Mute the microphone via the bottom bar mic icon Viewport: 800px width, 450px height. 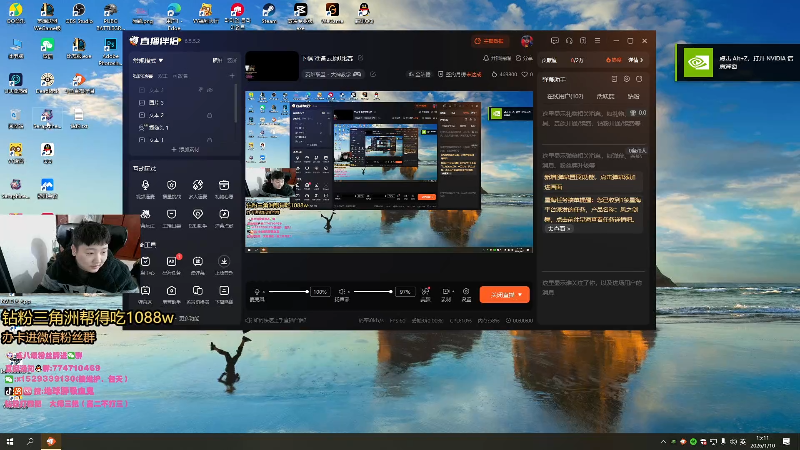pos(257,292)
